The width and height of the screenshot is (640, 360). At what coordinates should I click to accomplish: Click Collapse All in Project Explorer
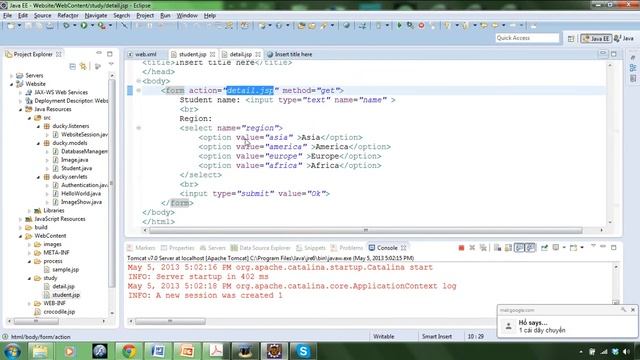72,66
